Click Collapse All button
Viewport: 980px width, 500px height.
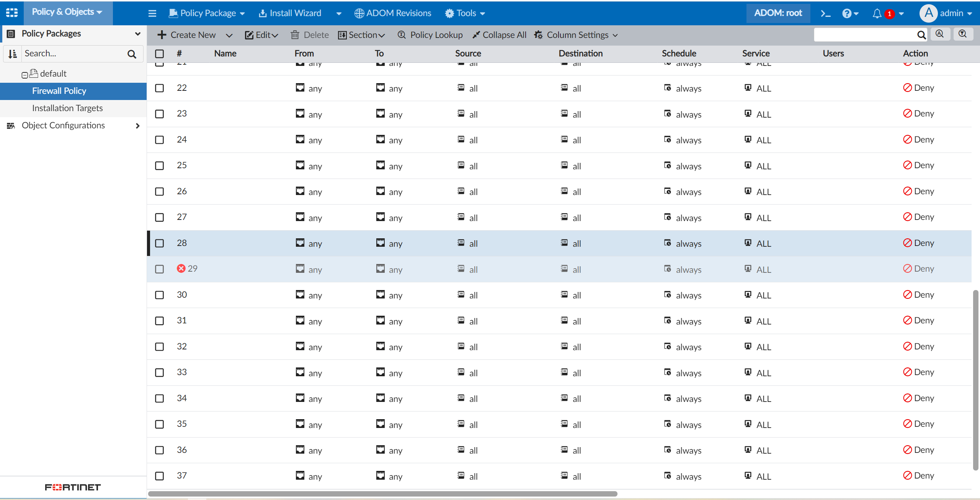click(x=499, y=35)
